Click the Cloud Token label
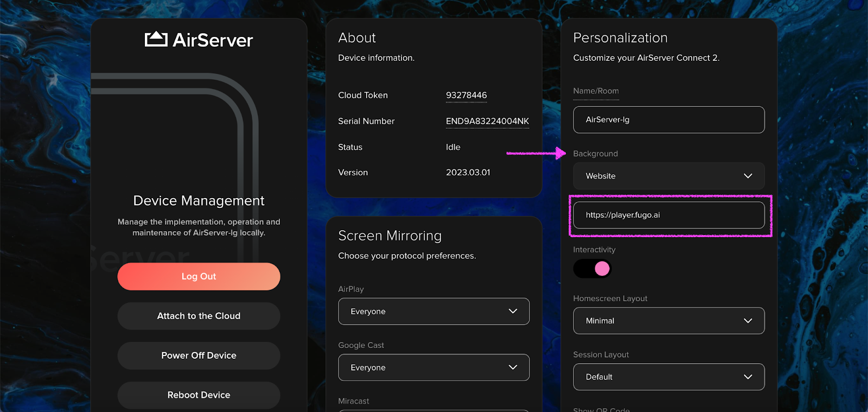Screen dimensions: 868x412 coord(363,95)
